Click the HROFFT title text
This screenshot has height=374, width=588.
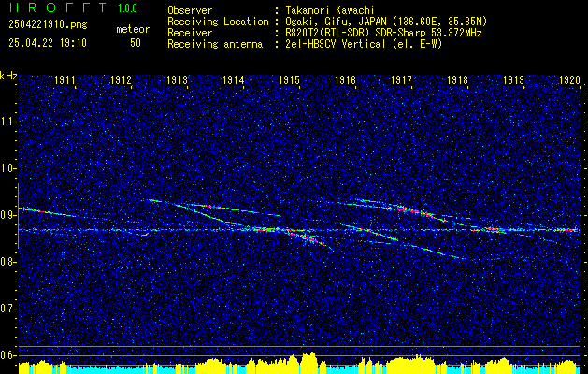click(x=58, y=7)
